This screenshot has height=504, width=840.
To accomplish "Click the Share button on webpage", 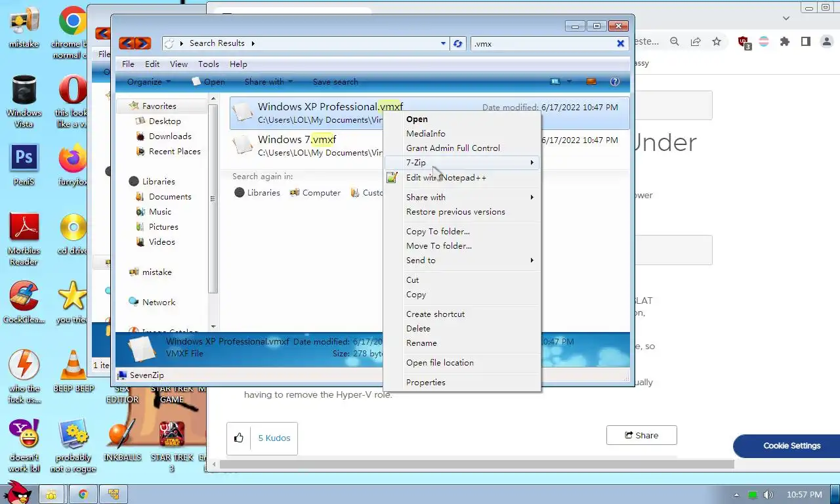I will pos(641,435).
